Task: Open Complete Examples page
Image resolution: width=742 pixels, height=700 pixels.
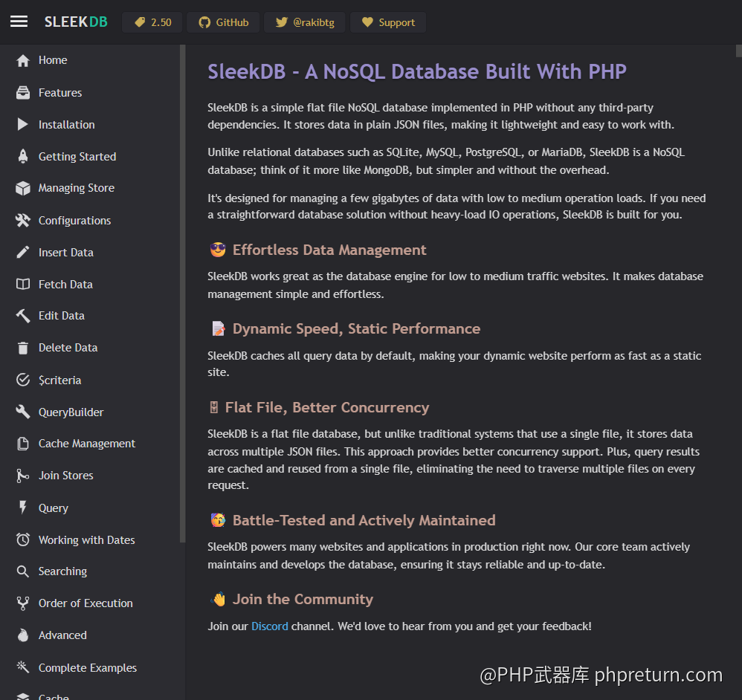Action: coord(88,668)
